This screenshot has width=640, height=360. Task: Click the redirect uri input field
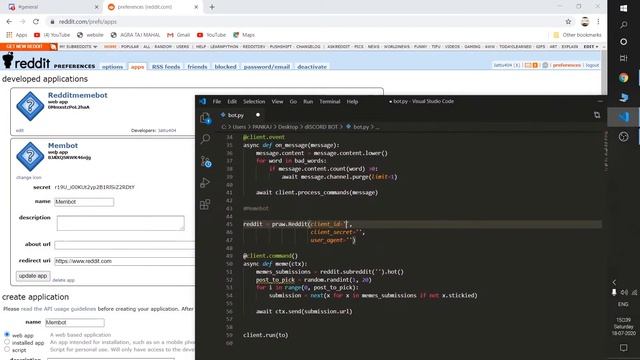(x=124, y=261)
